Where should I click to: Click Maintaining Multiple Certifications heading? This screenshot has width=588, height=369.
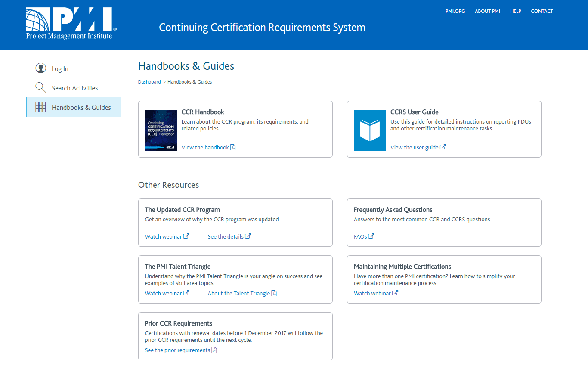pos(402,267)
